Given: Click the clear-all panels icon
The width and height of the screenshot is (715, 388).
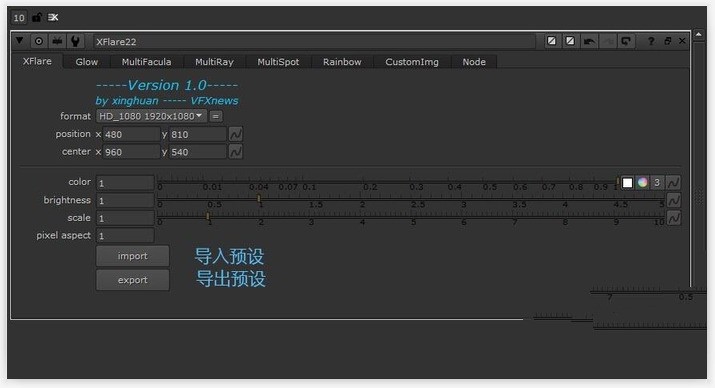Looking at the screenshot, I should coord(53,17).
